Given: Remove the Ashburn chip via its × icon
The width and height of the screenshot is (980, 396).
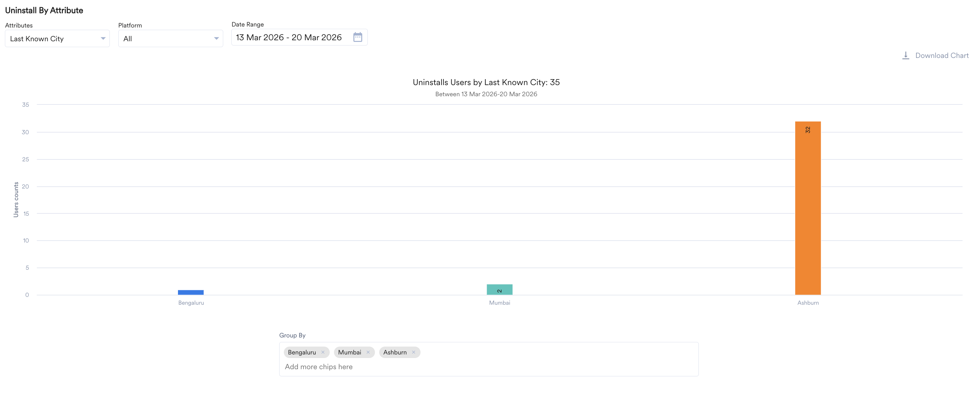Looking at the screenshot, I should click(414, 352).
